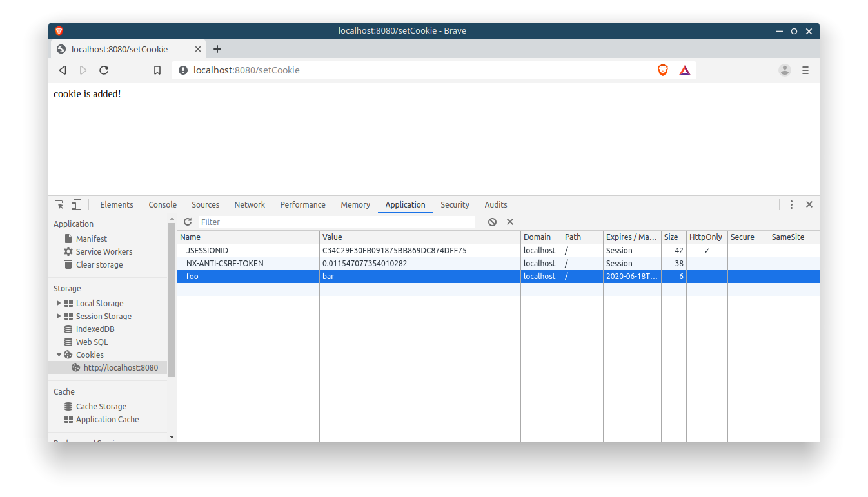The height and width of the screenshot is (497, 868).
Task: Open the DevTools three-dot menu
Action: click(791, 204)
